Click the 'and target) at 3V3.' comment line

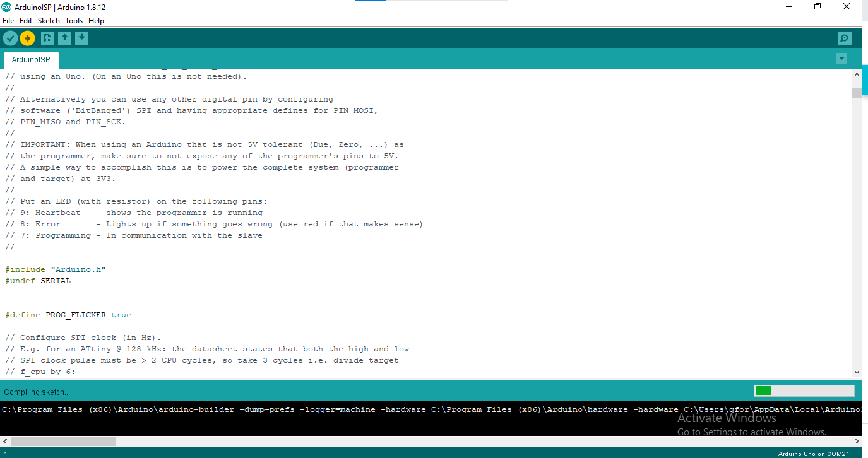tap(61, 179)
